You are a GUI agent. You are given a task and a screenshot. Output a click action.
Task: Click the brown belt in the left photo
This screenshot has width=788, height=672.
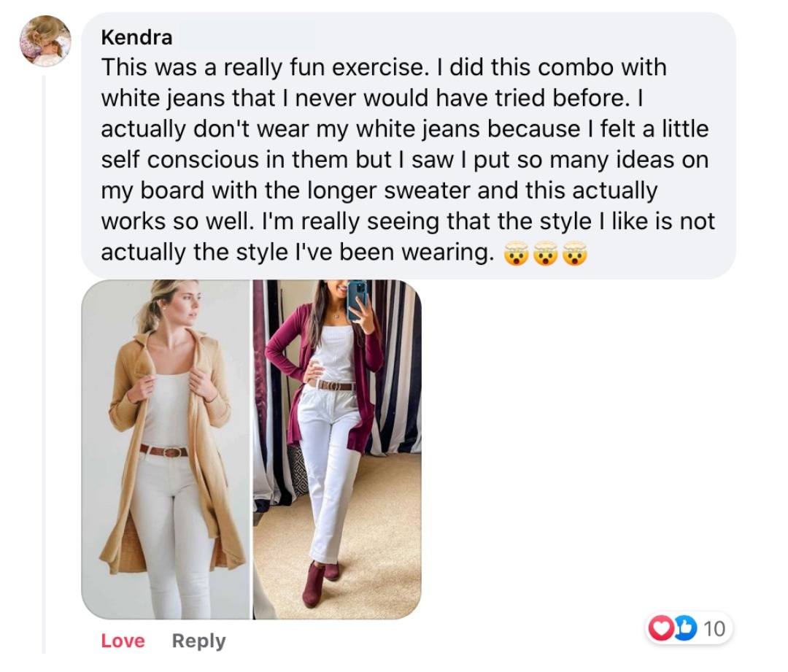pyautogui.click(x=164, y=450)
